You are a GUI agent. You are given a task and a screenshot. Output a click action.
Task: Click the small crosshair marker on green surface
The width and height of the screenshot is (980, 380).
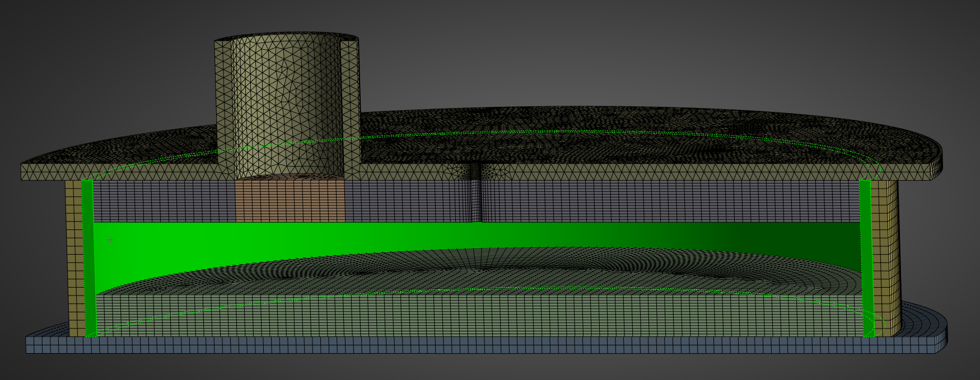coord(111,240)
